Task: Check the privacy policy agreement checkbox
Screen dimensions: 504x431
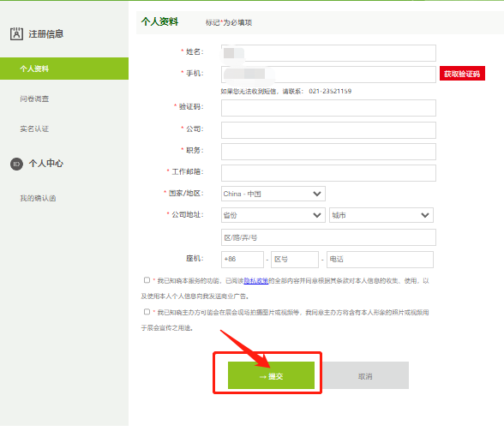Action: coord(147,280)
